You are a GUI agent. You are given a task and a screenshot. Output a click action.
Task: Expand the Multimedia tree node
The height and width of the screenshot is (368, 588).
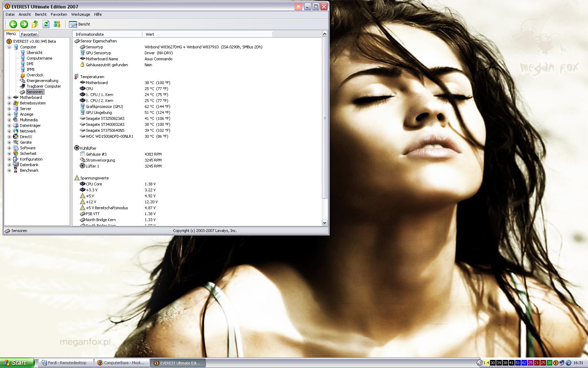pyautogui.click(x=9, y=120)
